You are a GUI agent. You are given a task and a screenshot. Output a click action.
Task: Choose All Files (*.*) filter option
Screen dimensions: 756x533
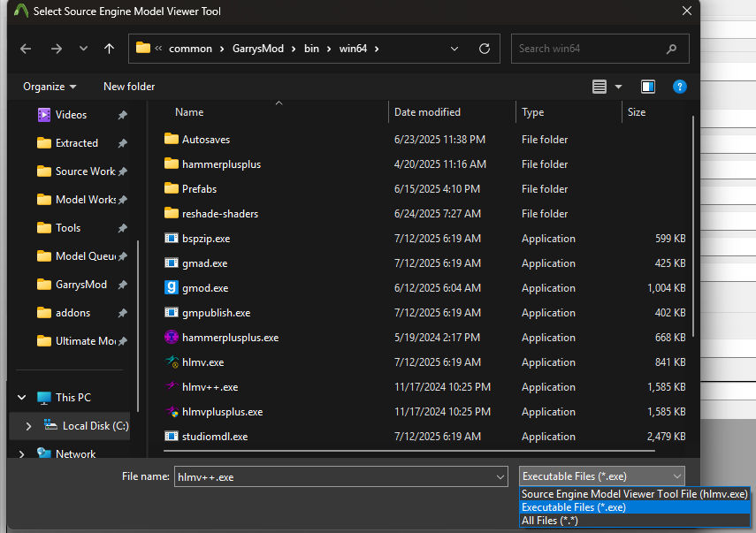635,521
